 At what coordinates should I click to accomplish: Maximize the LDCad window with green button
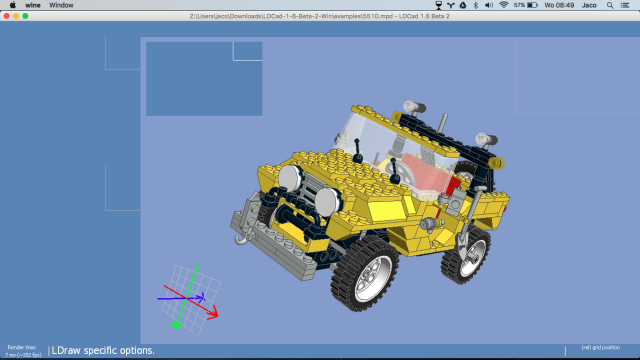(25, 16)
